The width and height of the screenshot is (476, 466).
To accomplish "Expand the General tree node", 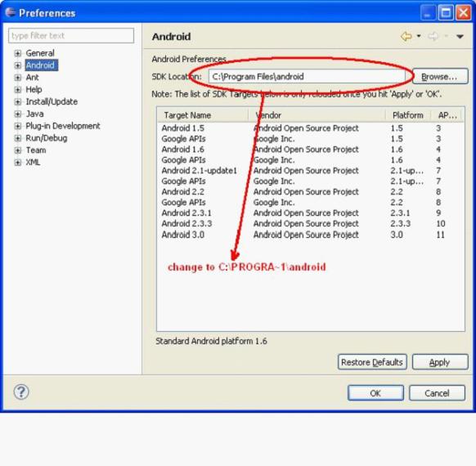I will pos(18,53).
